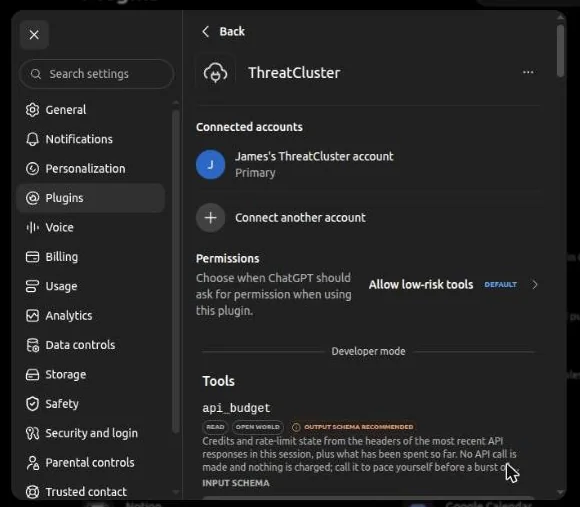Click the OUTPUT SCHEMA RECOMMENDED warning label

359,427
